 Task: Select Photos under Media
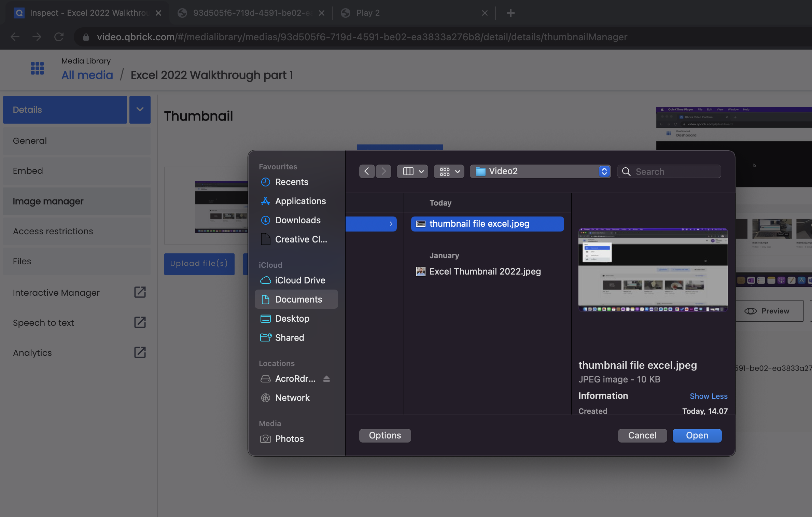click(296, 439)
